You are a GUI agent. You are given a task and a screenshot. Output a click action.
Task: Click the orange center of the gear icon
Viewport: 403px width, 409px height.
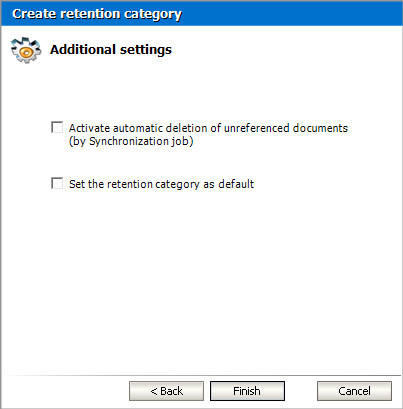click(26, 52)
